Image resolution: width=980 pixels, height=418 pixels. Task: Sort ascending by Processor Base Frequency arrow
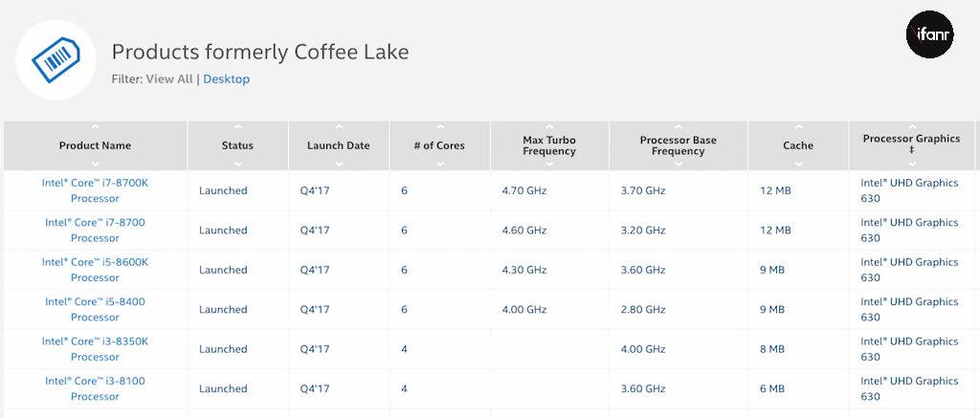(x=678, y=125)
